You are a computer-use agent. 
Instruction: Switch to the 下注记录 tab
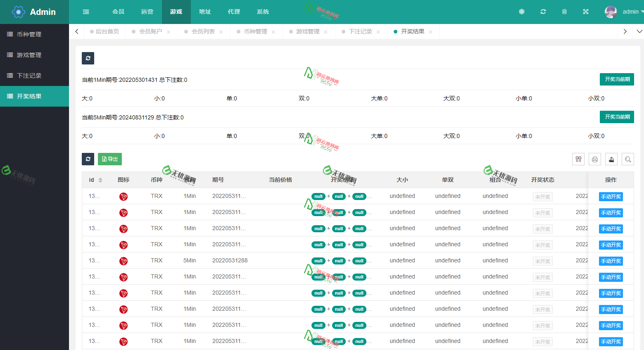point(361,31)
